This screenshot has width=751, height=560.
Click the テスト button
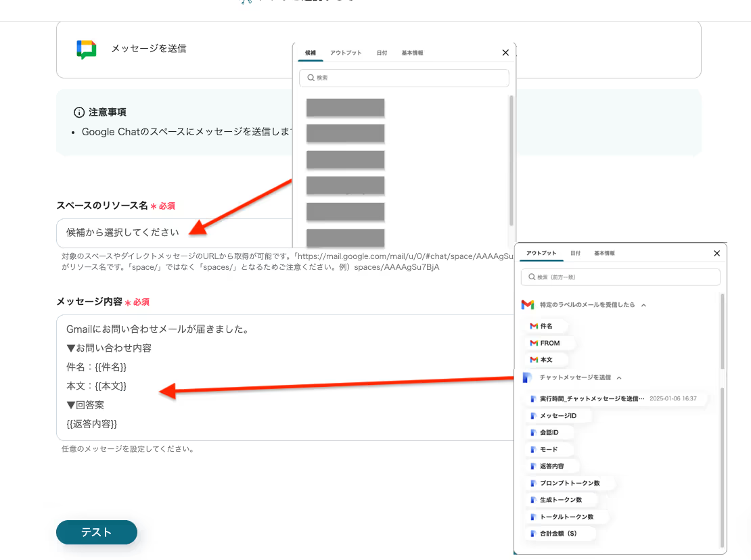[96, 532]
